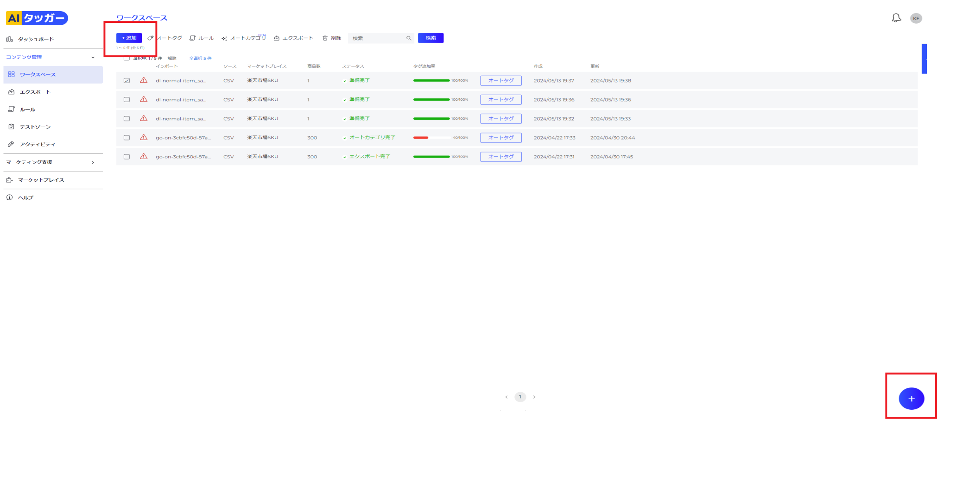Viewport: 980px width, 493px height.
Task: Open ダッシュボード from the sidebar
Action: [x=36, y=39]
